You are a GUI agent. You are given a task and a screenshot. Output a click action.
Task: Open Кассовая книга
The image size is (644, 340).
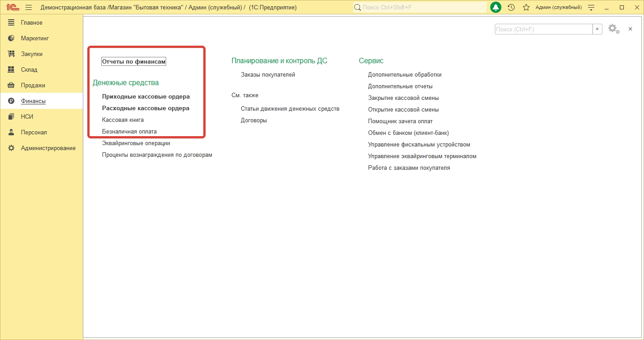click(123, 120)
